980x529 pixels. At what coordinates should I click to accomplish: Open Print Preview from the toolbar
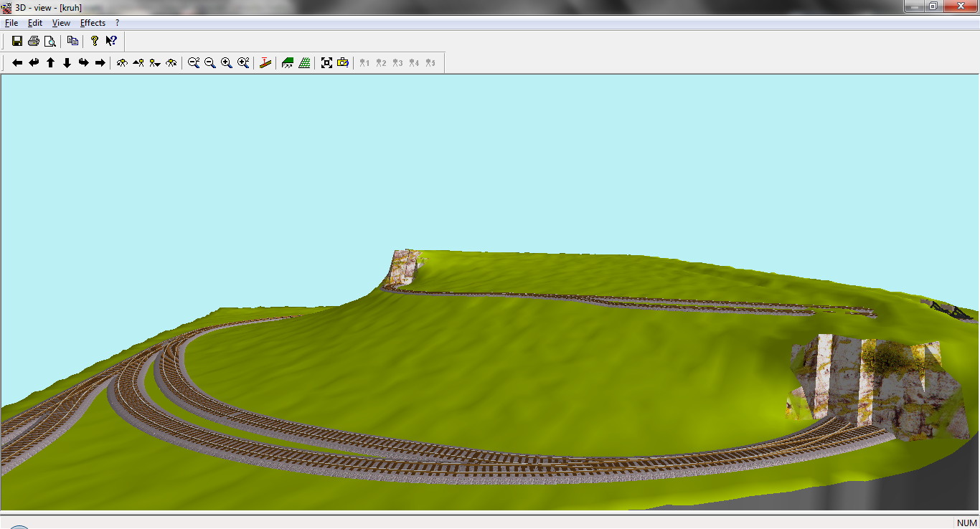[50, 41]
